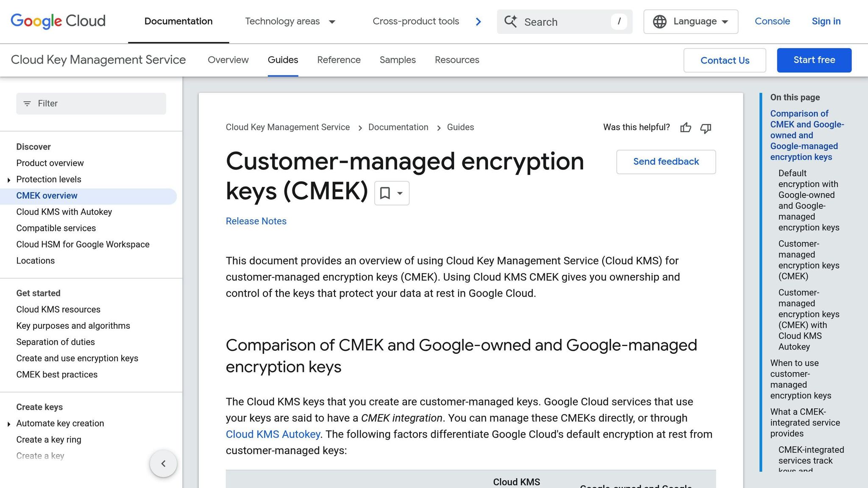This screenshot has height=488, width=868.
Task: Expand the Automate key creation item
Action: pos(9,424)
